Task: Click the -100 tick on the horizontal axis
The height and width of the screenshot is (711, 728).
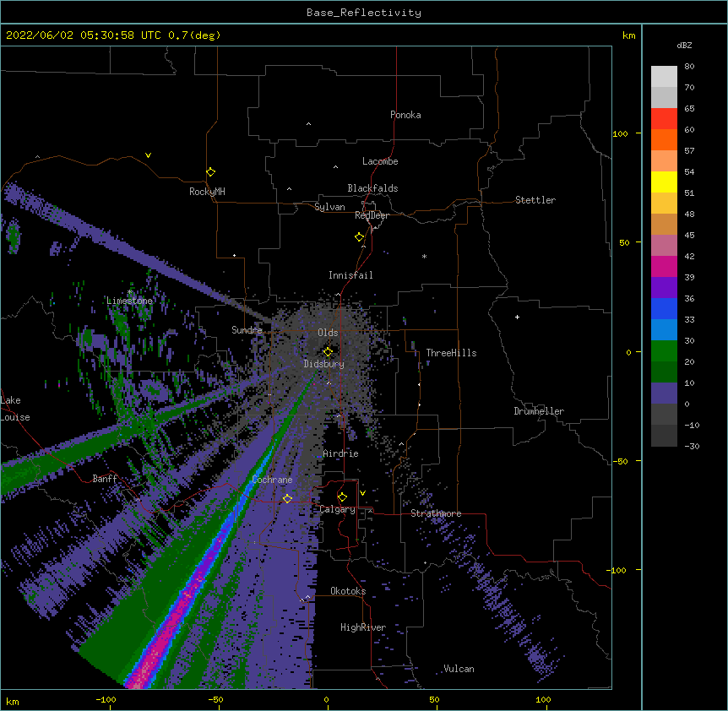Action: pos(106,699)
